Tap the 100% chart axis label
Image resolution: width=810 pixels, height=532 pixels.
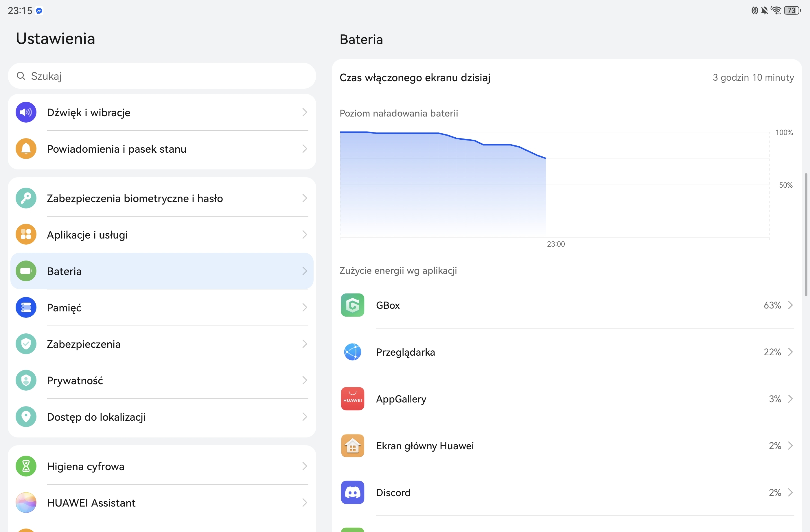(x=784, y=132)
